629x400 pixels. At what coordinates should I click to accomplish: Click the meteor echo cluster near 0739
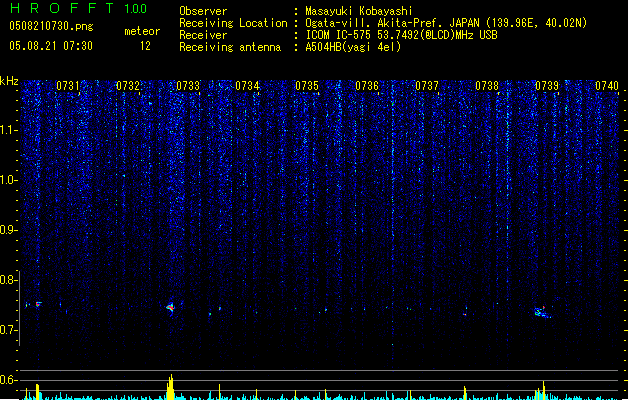click(x=542, y=312)
